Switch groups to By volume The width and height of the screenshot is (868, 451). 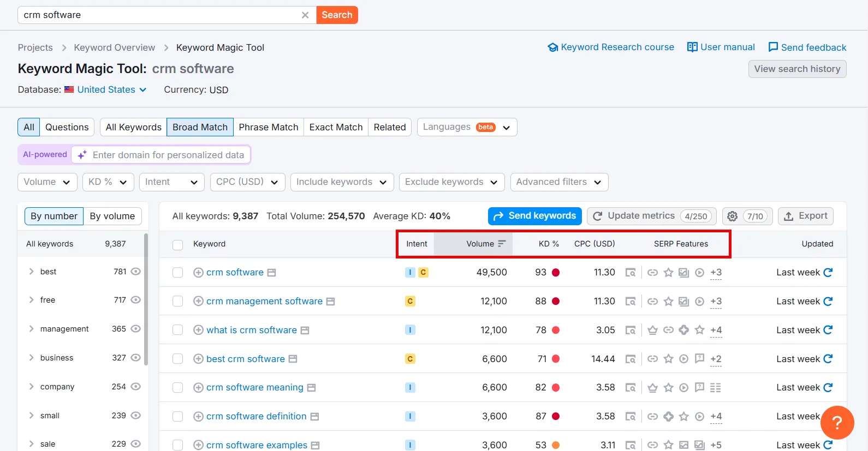[112, 217]
